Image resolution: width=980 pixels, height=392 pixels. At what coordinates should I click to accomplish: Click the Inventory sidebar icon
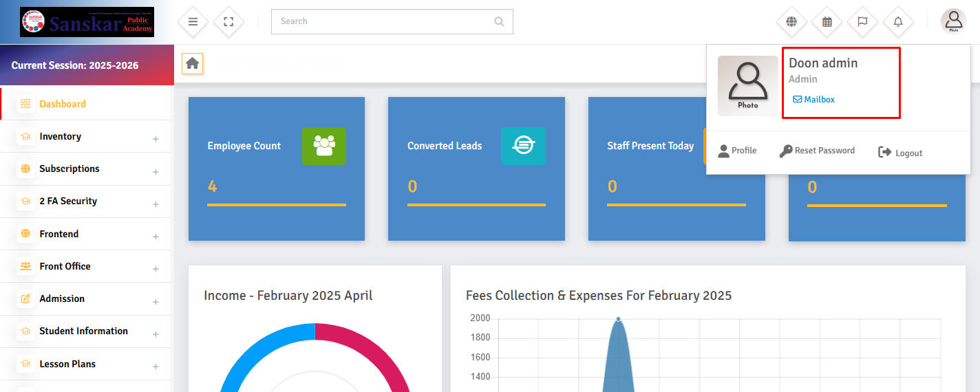(x=25, y=137)
